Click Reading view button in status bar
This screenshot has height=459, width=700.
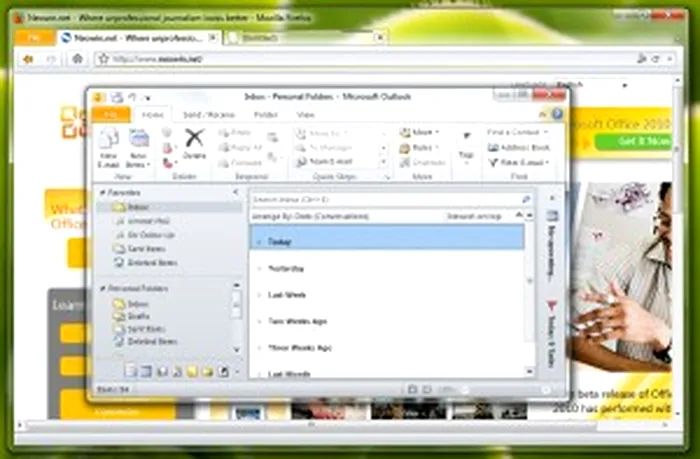(427, 390)
